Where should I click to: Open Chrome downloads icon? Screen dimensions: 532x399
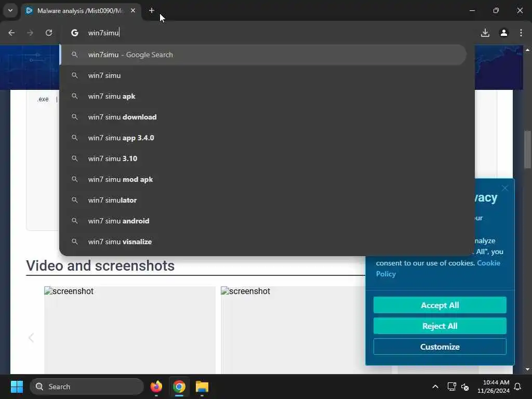485,33
